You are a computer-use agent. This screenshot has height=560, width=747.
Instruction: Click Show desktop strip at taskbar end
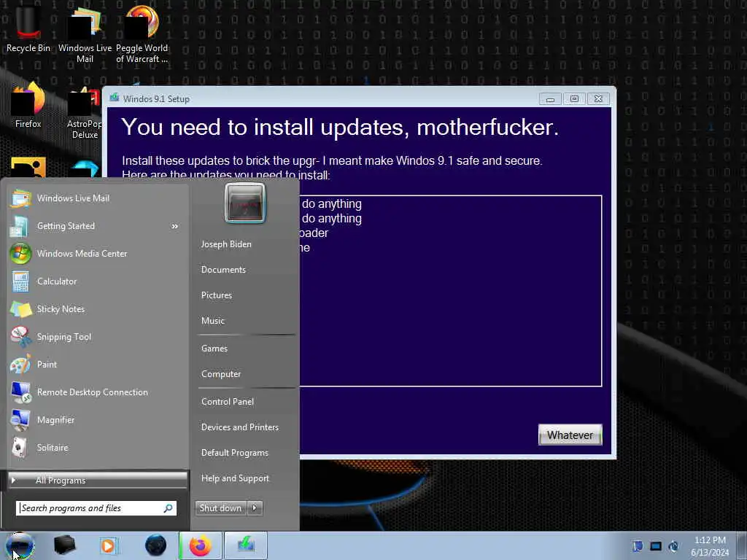coord(743,545)
